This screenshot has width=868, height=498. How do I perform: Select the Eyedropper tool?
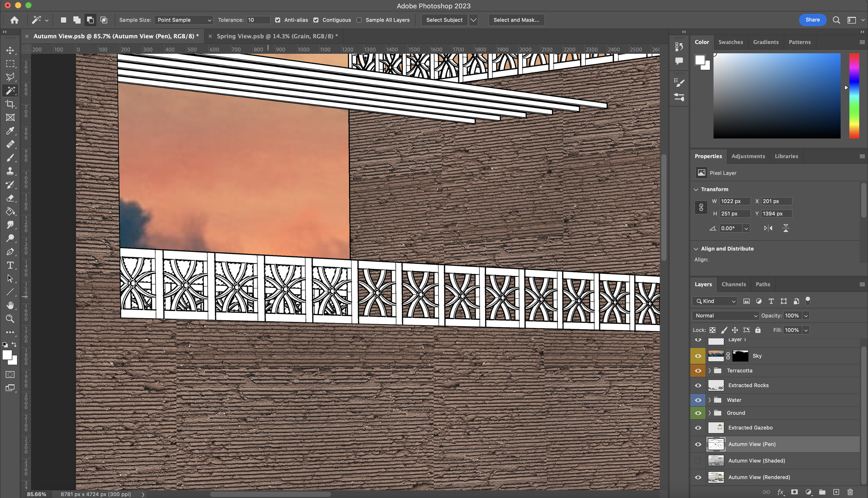pyautogui.click(x=10, y=131)
